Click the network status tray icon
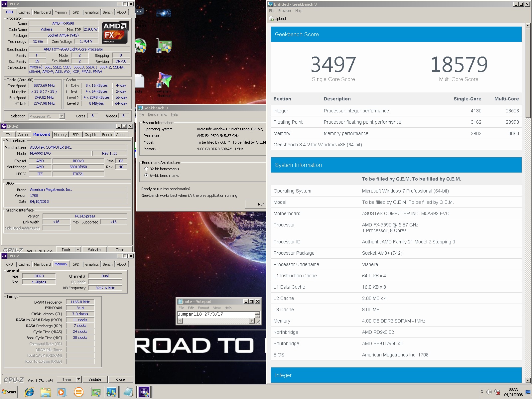 click(x=497, y=392)
